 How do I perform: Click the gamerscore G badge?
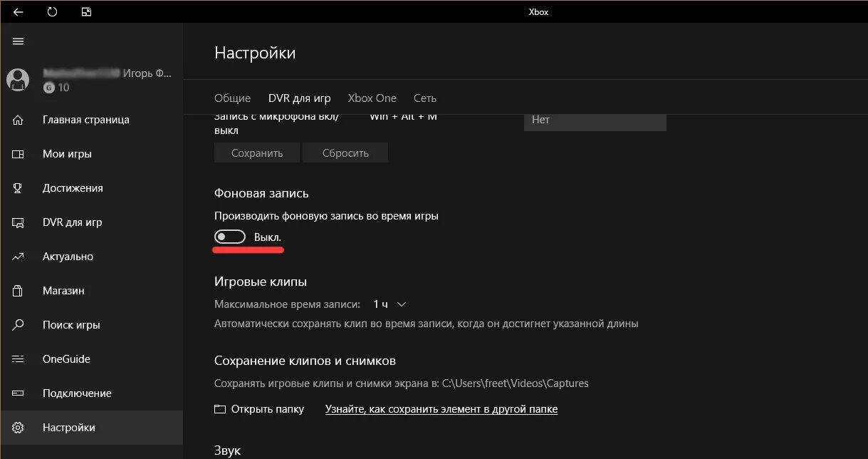(48, 88)
